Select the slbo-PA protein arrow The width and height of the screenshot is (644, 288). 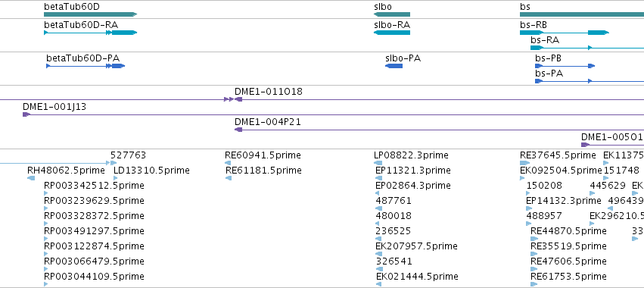pos(394,66)
